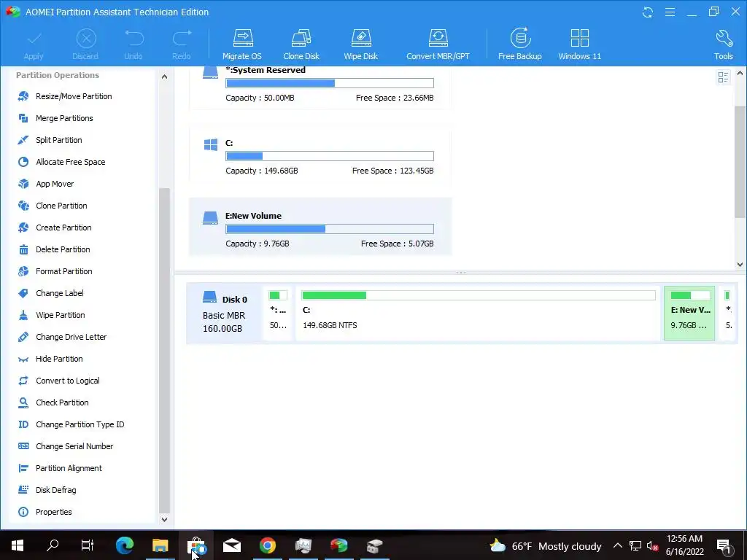This screenshot has height=560, width=747.
Task: Click the Redo toolbar button
Action: [x=181, y=44]
